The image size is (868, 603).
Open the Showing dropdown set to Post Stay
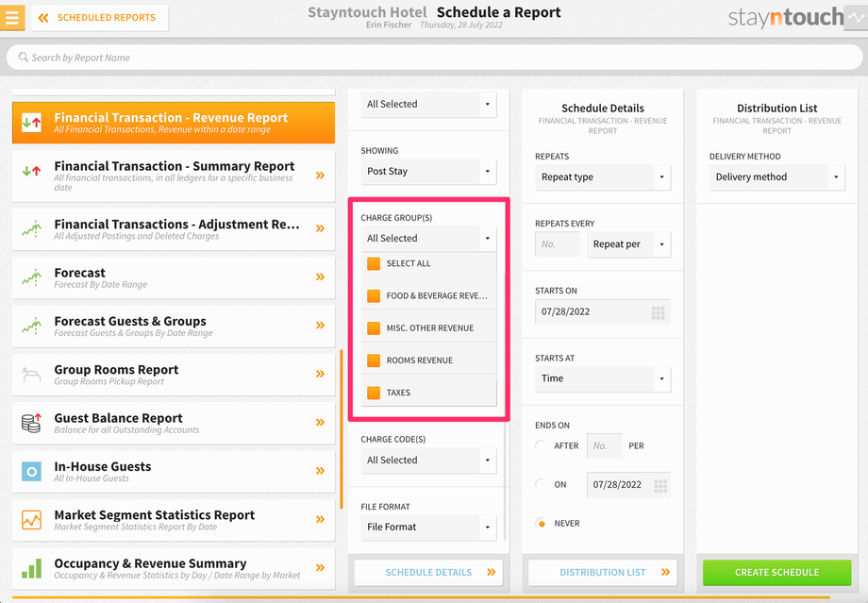click(x=428, y=171)
